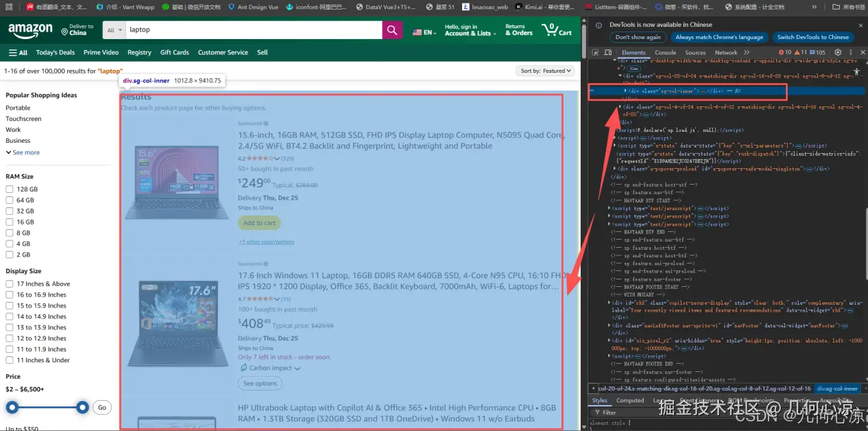Viewport: 868px width, 431px height.
Task: Expand the rhf div node in Elements tree
Action: click(610, 303)
